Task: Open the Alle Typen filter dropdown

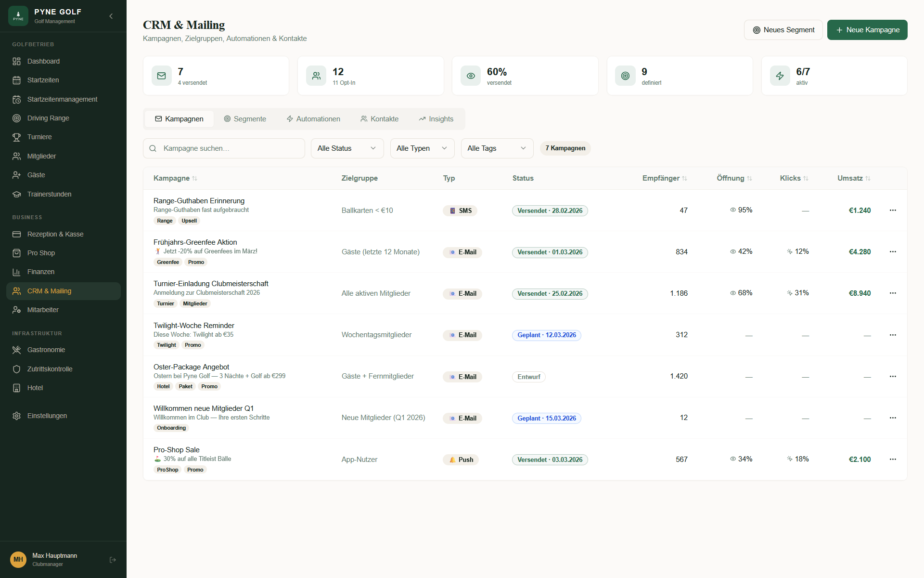Action: 422,148
